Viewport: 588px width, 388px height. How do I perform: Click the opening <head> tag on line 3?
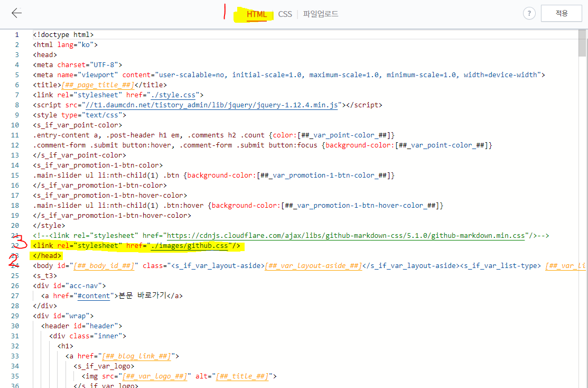[45, 55]
